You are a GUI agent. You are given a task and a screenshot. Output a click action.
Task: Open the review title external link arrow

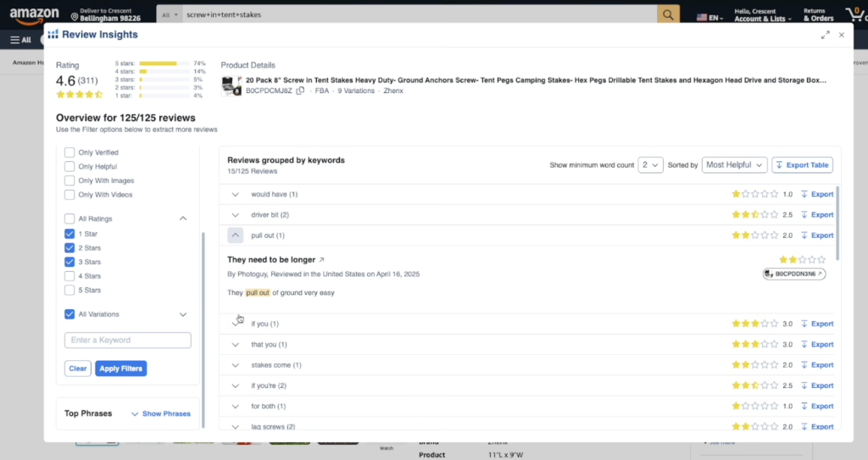point(321,260)
